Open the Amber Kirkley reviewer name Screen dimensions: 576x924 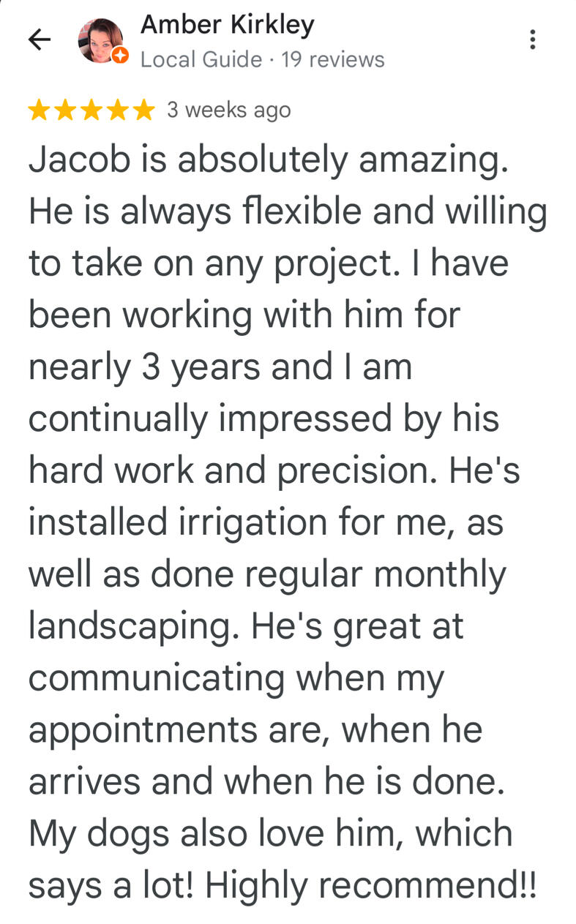[227, 26]
